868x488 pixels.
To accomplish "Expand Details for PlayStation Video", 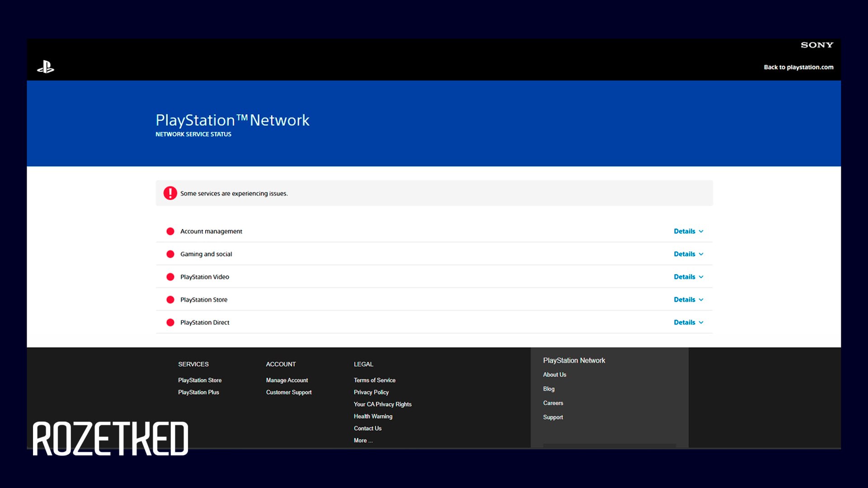I will coord(689,277).
